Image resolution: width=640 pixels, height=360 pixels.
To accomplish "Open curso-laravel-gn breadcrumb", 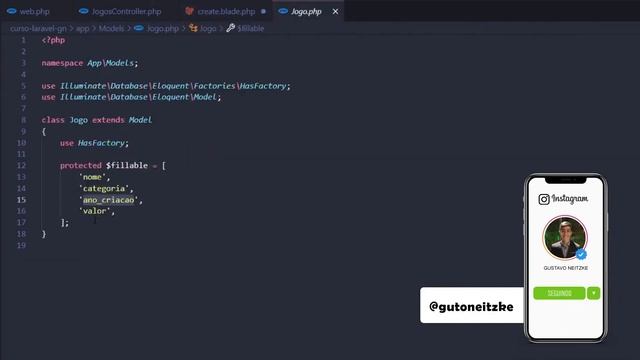I will click(38, 29).
